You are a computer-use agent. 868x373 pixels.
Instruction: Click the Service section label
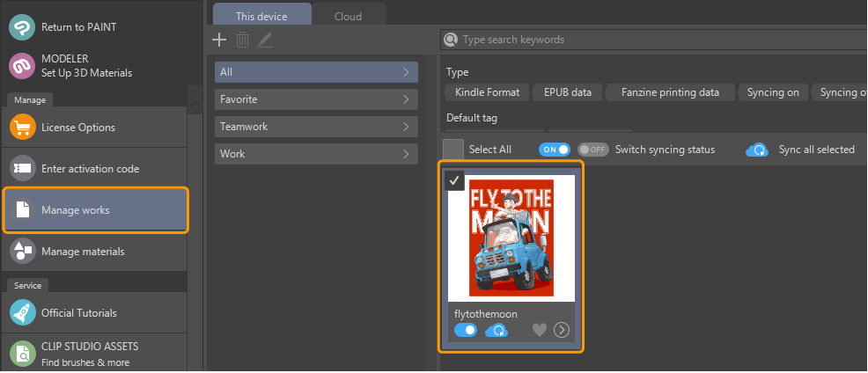[x=27, y=286]
